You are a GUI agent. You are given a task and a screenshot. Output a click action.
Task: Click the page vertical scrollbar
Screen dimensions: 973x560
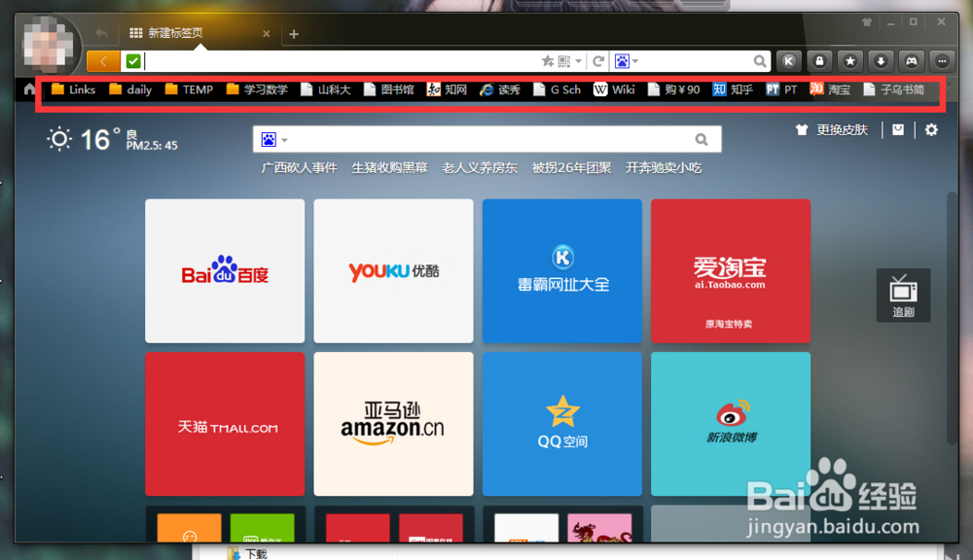click(952, 318)
